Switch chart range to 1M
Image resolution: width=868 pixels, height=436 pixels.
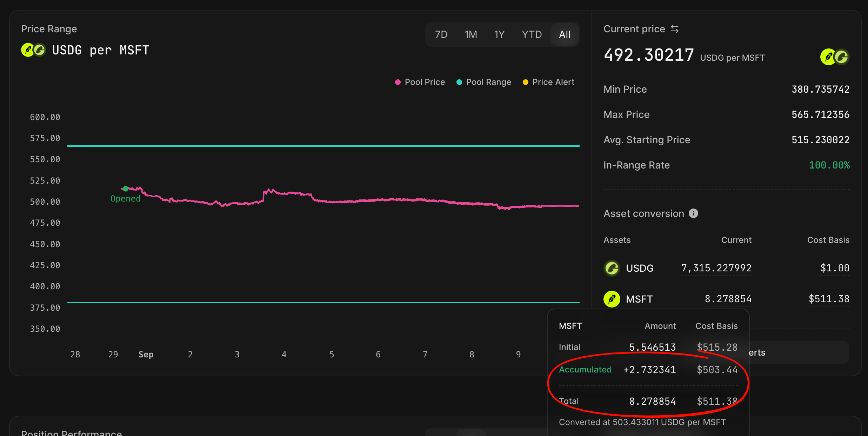tap(470, 34)
